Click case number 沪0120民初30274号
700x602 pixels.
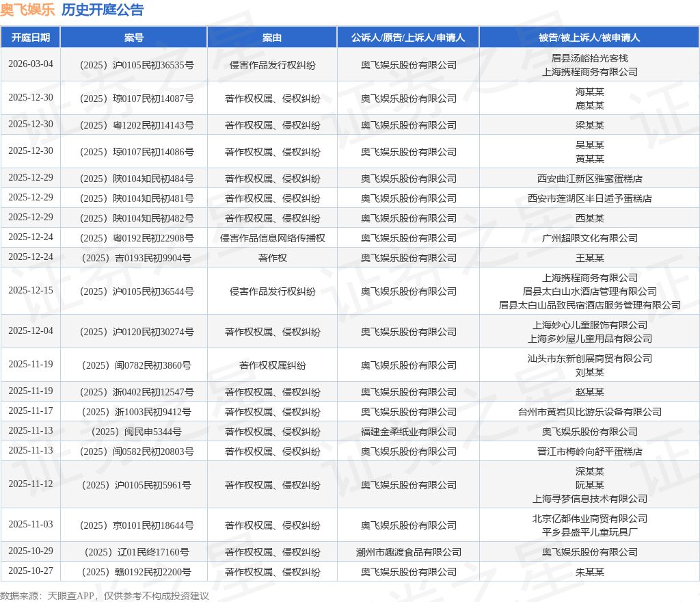click(137, 332)
